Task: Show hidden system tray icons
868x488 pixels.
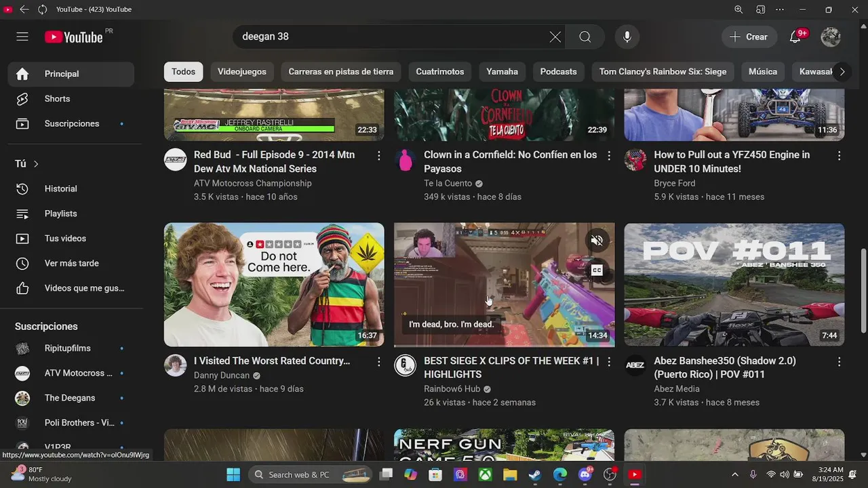Action: click(735, 474)
